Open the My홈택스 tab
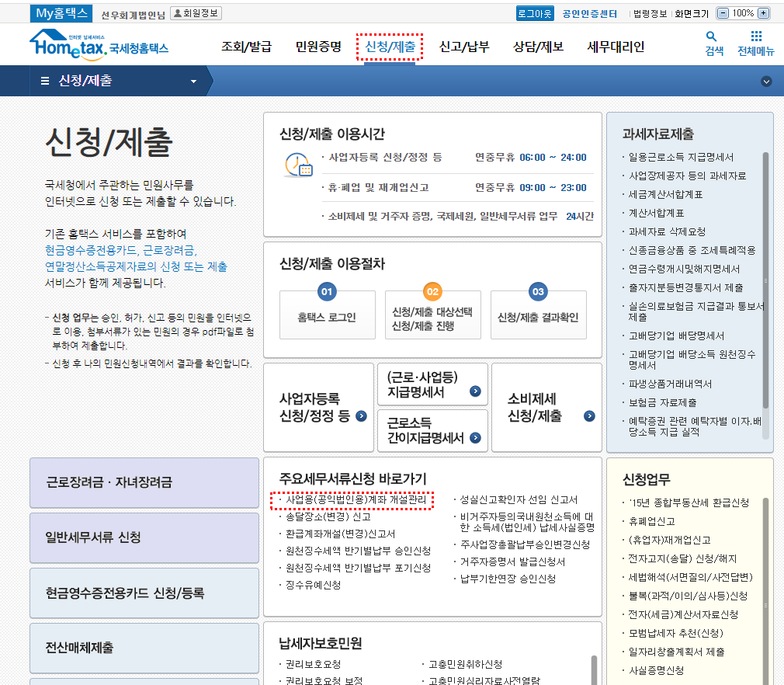 (x=61, y=13)
